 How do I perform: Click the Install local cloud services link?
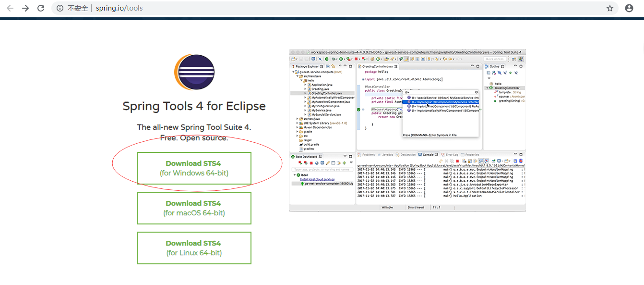pos(317,179)
